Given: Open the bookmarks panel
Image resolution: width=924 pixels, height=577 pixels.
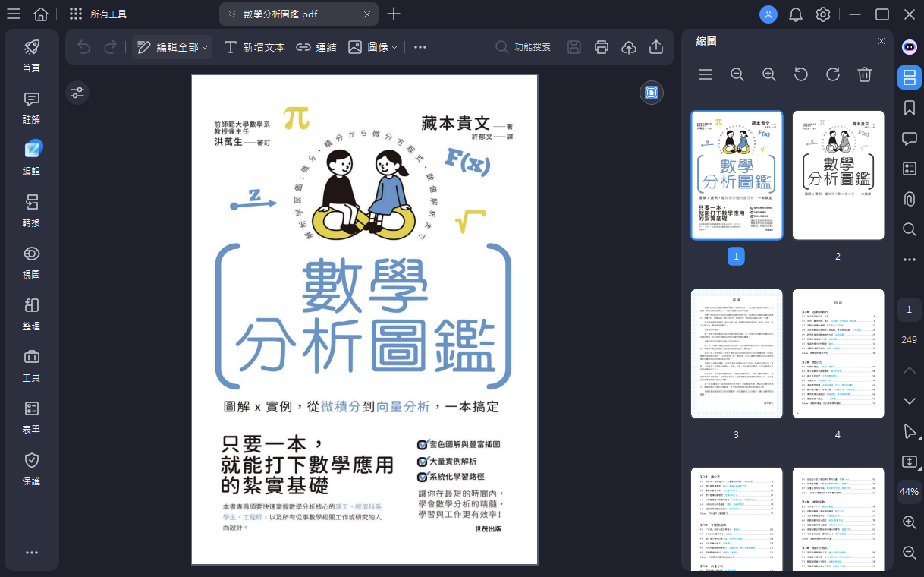Looking at the screenshot, I should pyautogui.click(x=910, y=108).
